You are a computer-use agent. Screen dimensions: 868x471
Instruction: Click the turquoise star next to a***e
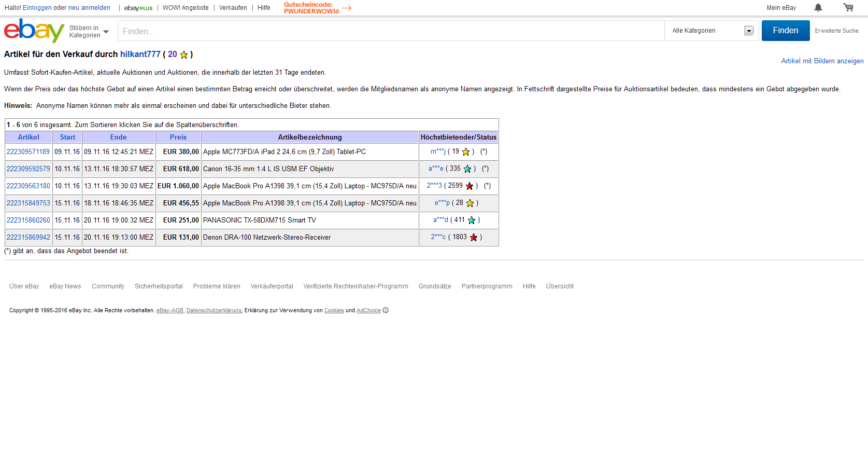[467, 169]
